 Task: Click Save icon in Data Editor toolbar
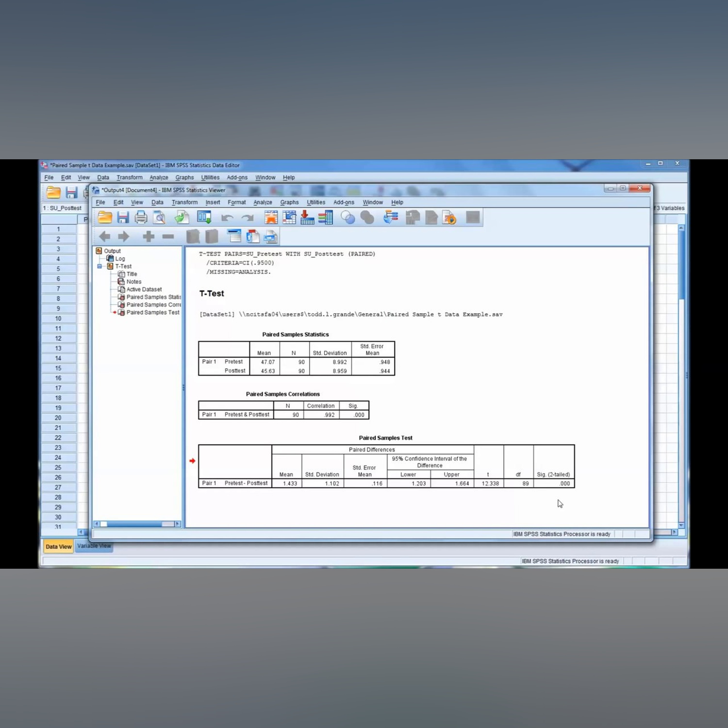click(71, 192)
